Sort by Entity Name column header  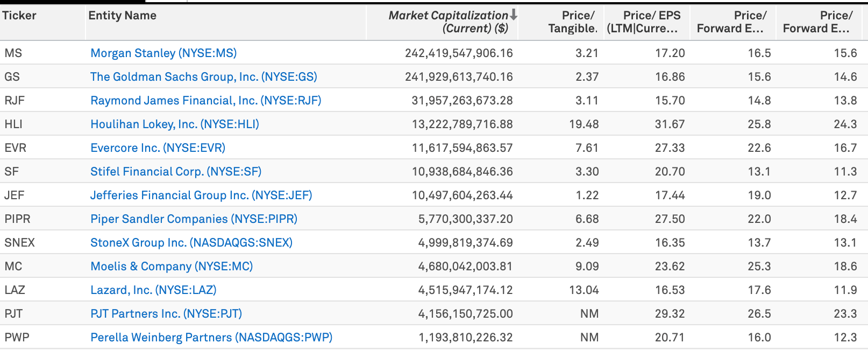pyautogui.click(x=122, y=16)
